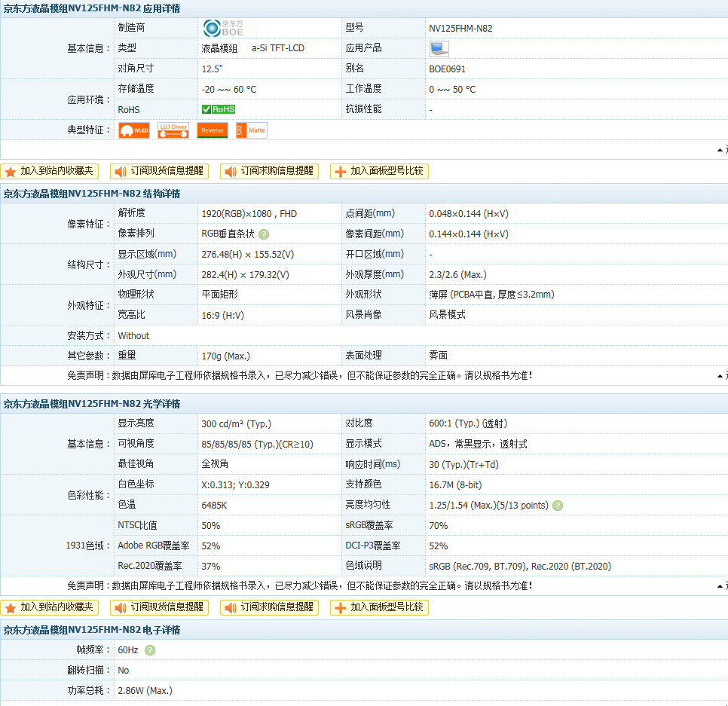Click weight value 170g (Max.)
Viewport: 728px width, 706px height.
coord(225,356)
